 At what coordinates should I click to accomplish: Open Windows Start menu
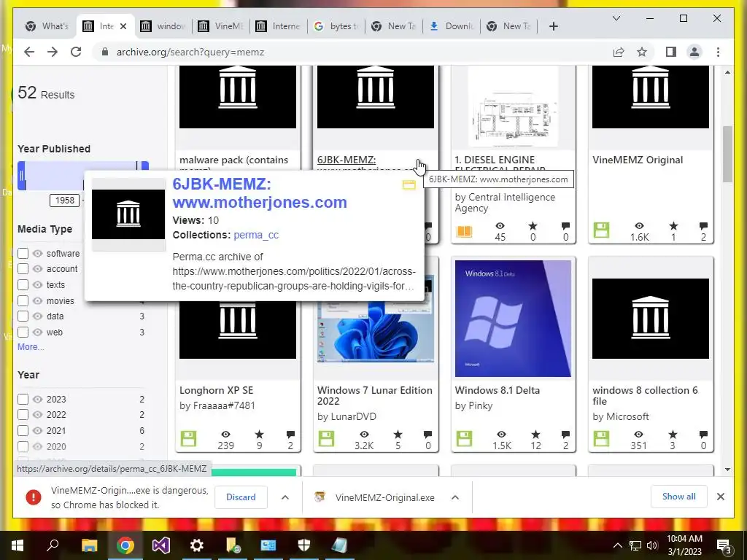pyautogui.click(x=18, y=545)
